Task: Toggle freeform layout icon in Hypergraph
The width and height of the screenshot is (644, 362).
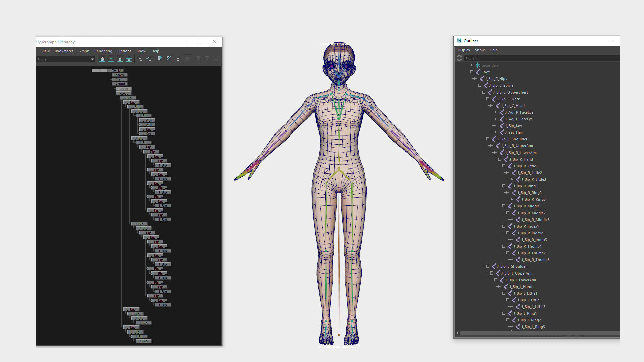Action: tap(178, 59)
